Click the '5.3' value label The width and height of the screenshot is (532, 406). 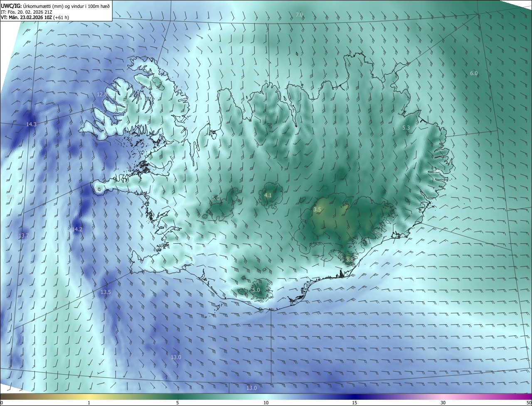click(x=406, y=128)
